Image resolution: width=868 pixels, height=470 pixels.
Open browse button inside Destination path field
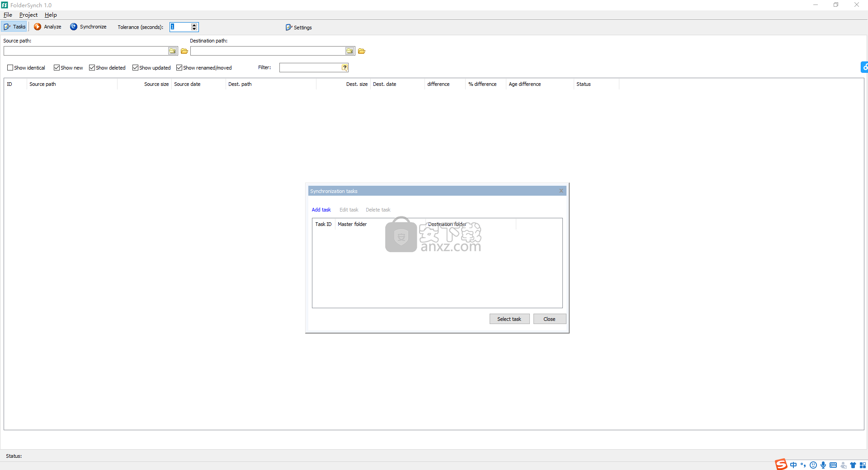point(349,51)
